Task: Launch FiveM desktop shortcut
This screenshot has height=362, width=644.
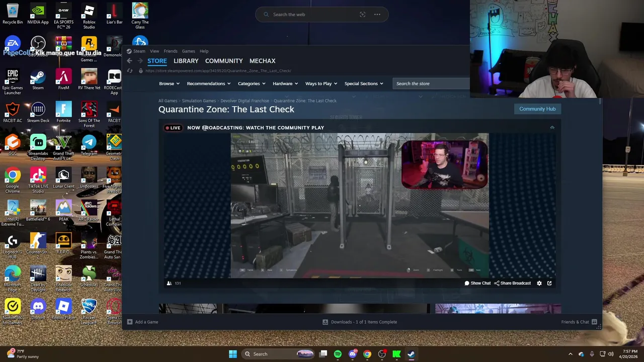Action: 63,80
